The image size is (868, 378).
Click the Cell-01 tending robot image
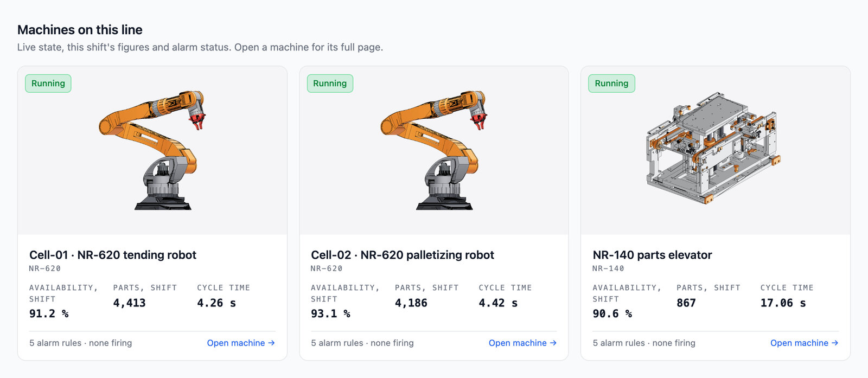[152, 151]
